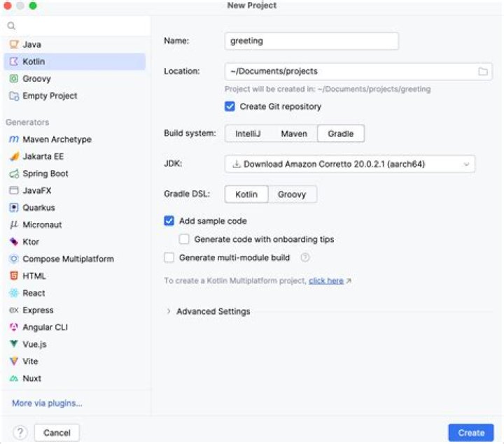Click the Cancel button
The width and height of the screenshot is (504, 444).
tap(57, 433)
